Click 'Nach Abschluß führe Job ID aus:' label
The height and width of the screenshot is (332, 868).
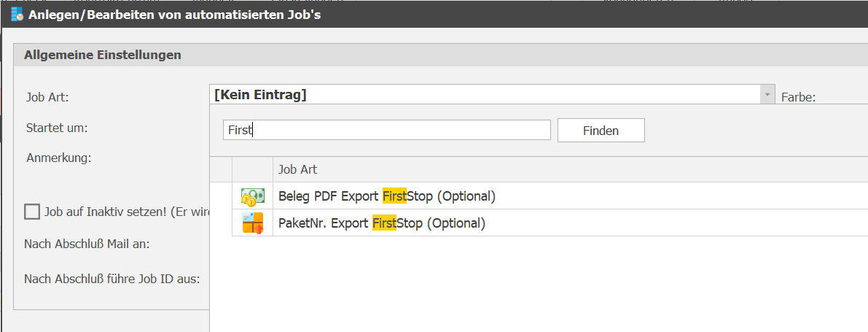coord(112,279)
